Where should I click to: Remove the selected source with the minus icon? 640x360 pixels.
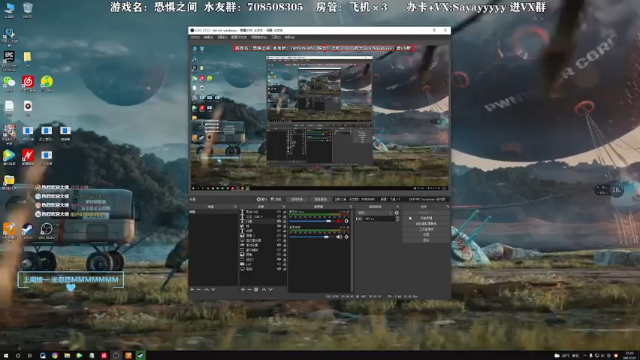coord(249,289)
